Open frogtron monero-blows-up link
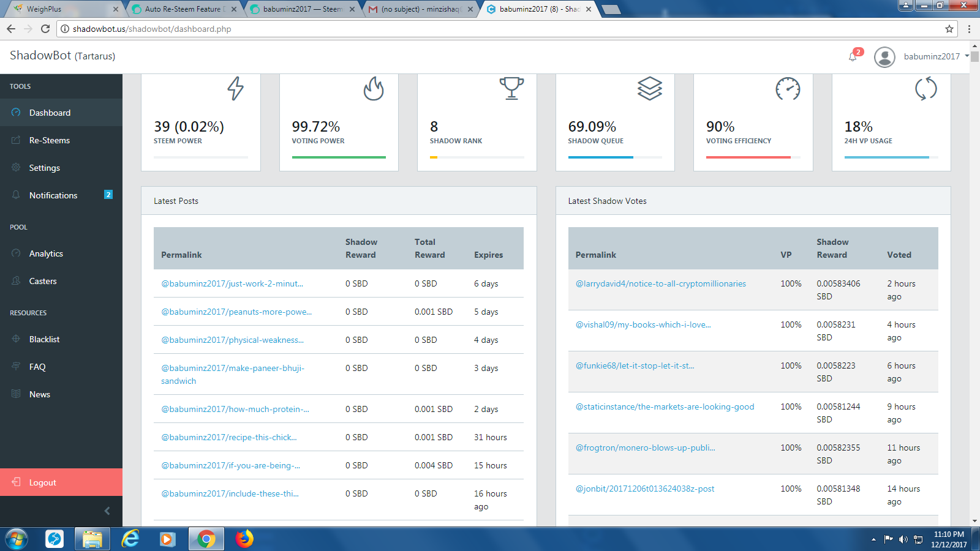This screenshot has height=551, width=980. coord(646,448)
